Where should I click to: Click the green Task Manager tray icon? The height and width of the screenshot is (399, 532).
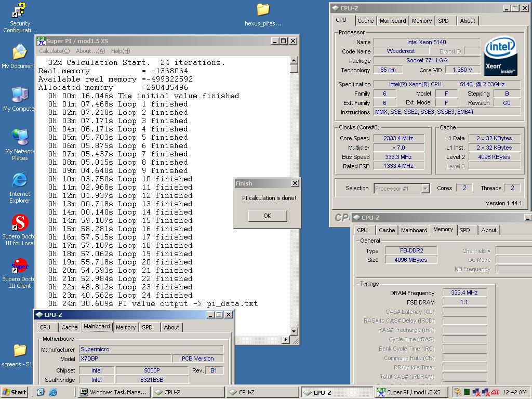(467, 392)
